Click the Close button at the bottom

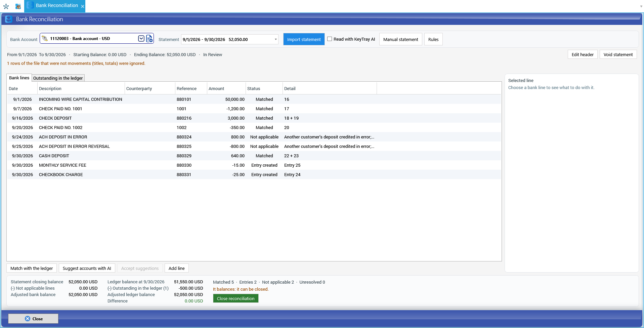(33, 319)
